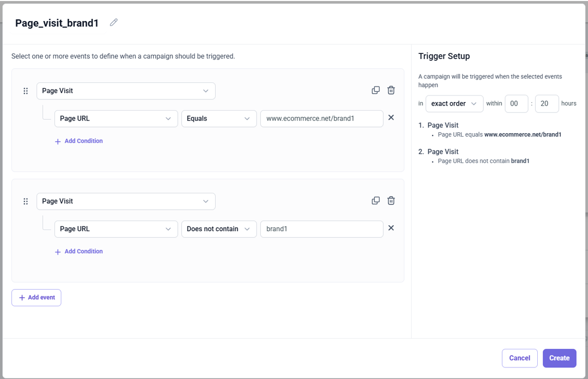Delete the first Page Visit event
This screenshot has width=588, height=379.
pos(391,90)
